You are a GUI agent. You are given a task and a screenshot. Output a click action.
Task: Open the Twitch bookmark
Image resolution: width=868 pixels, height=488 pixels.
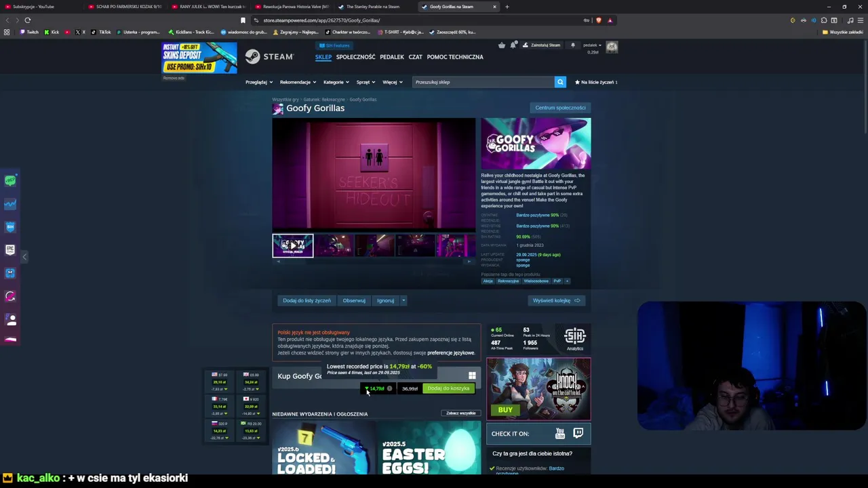click(28, 32)
